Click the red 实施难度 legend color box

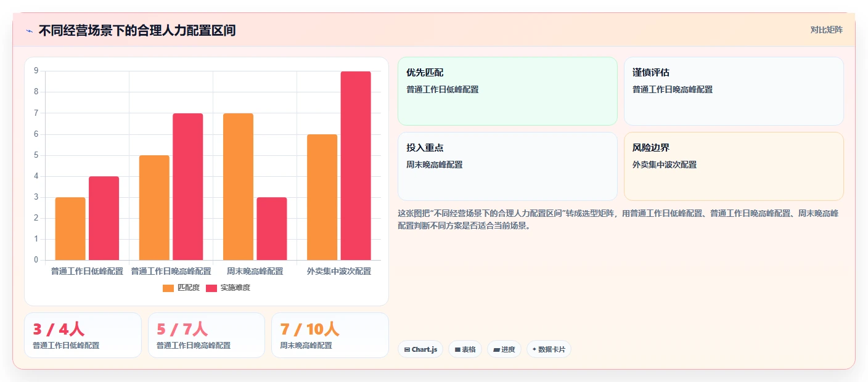(x=211, y=288)
